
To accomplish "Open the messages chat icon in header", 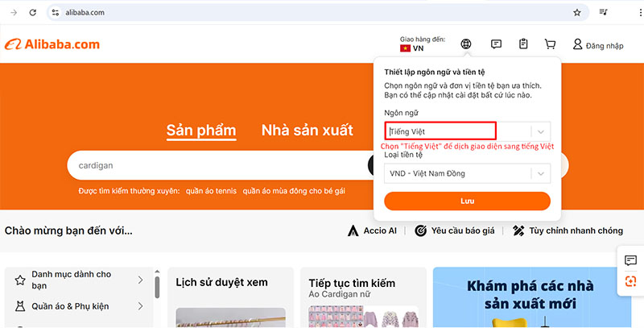I will tap(496, 44).
